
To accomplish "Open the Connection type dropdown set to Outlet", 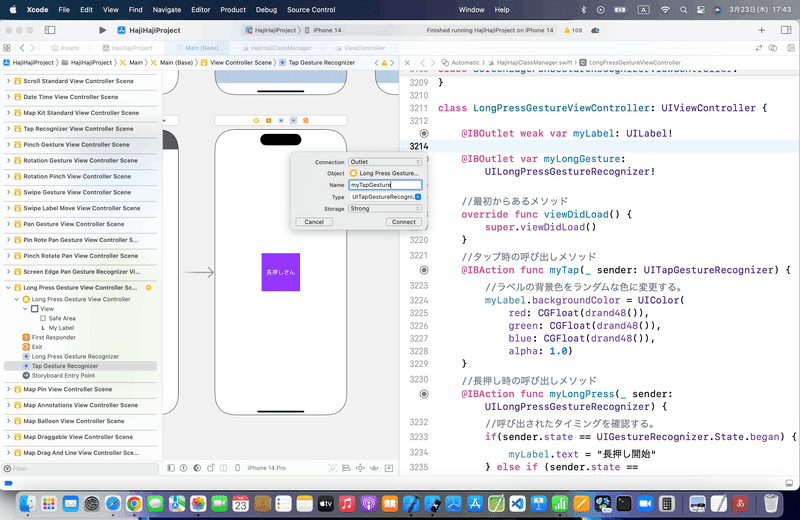I will [x=385, y=162].
